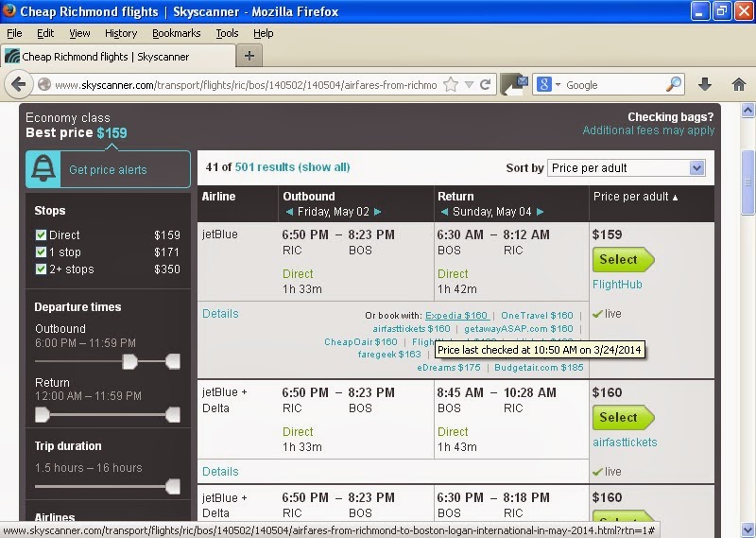Click the site identity globe icon in address bar
This screenshot has height=538, width=756.
(x=44, y=85)
